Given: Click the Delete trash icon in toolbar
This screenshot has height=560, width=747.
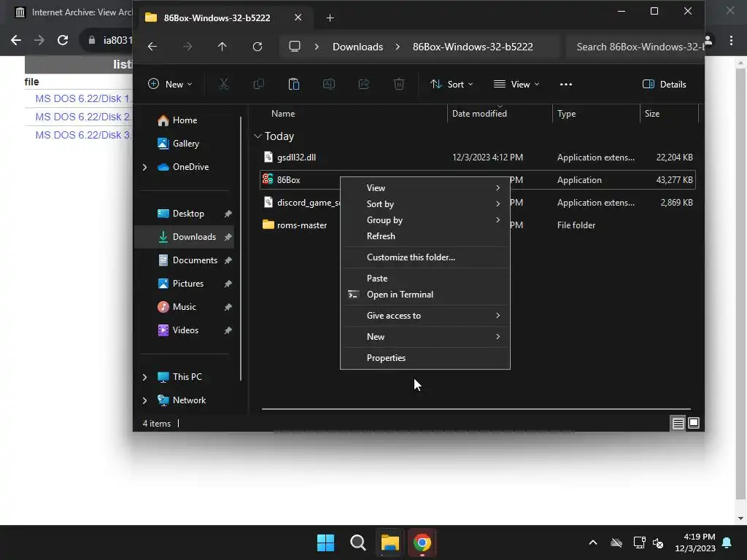Looking at the screenshot, I should 399,85.
